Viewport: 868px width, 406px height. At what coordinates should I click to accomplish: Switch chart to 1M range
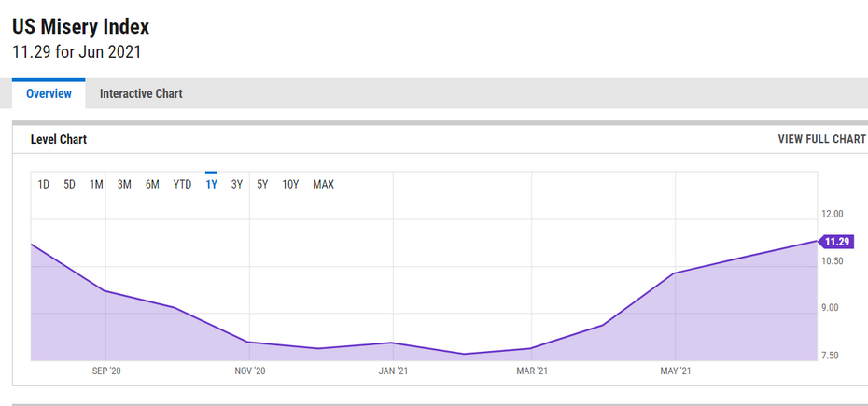tap(96, 184)
